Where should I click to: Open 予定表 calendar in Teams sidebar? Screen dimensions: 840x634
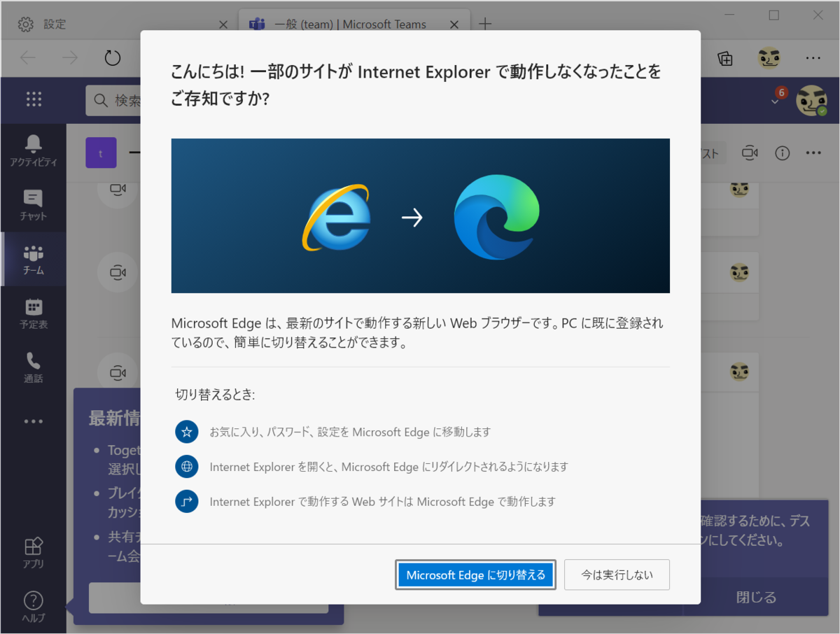pyautogui.click(x=34, y=314)
